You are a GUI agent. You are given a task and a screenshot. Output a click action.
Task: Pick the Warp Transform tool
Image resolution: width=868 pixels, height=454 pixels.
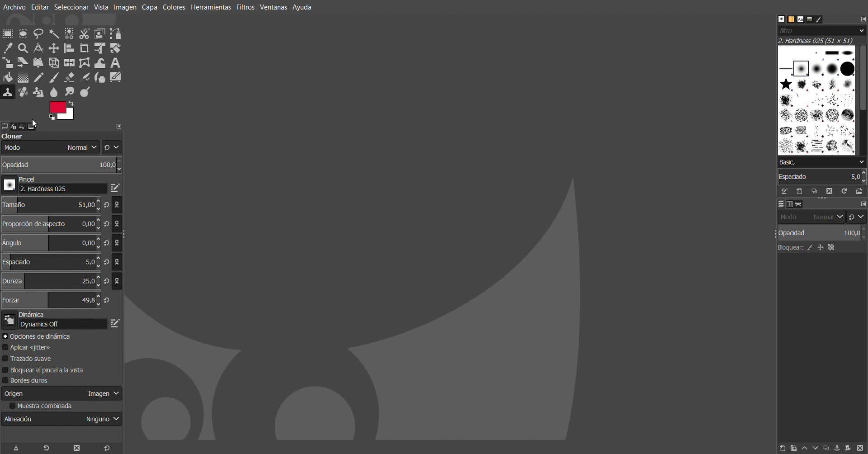(100, 63)
